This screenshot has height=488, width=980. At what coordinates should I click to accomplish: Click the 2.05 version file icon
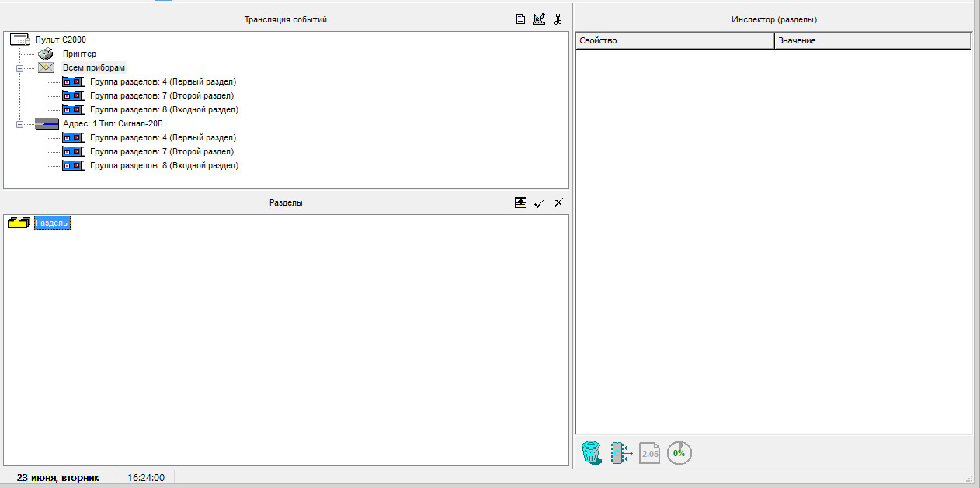650,452
